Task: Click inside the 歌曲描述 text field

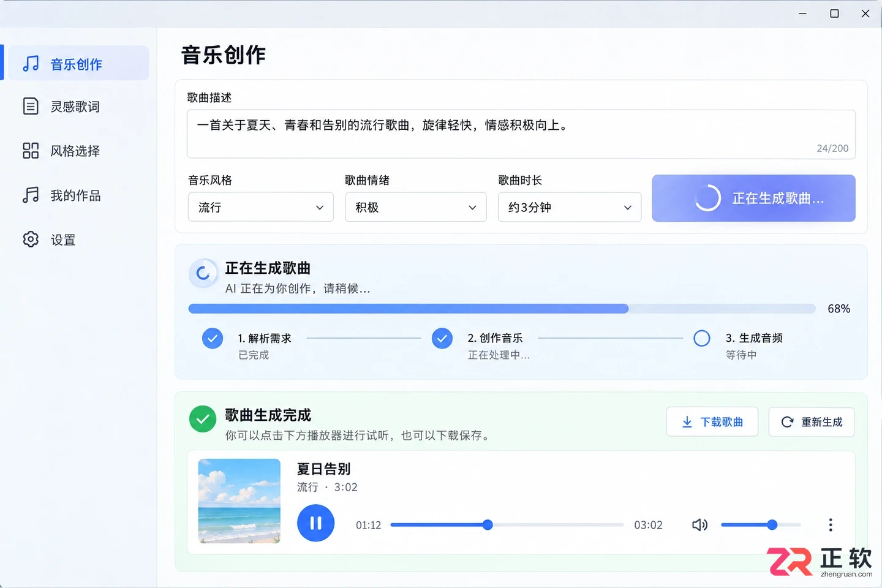Action: click(521, 134)
